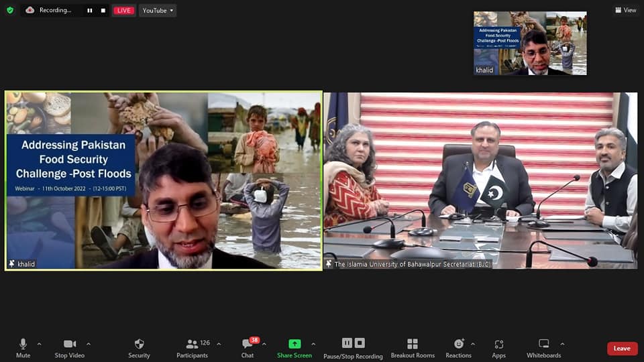
Task: Expand video options arrow beside Stop Video
Action: click(x=89, y=344)
